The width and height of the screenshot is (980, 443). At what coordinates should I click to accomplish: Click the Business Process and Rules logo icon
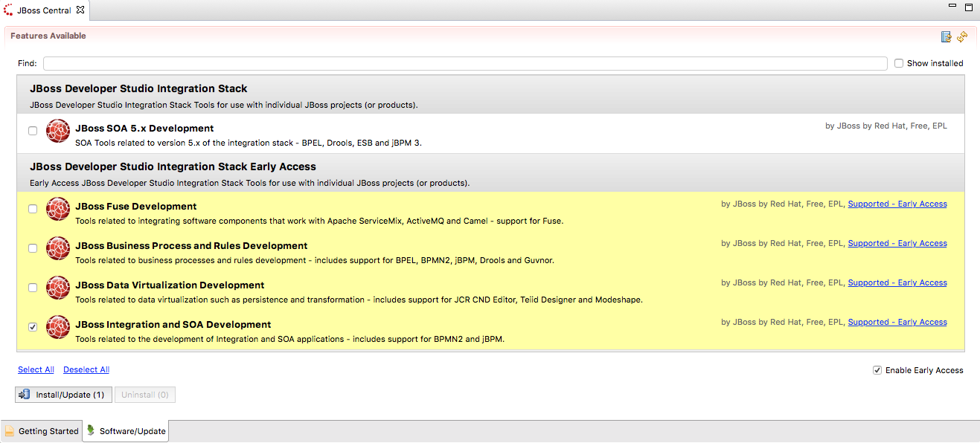point(58,248)
